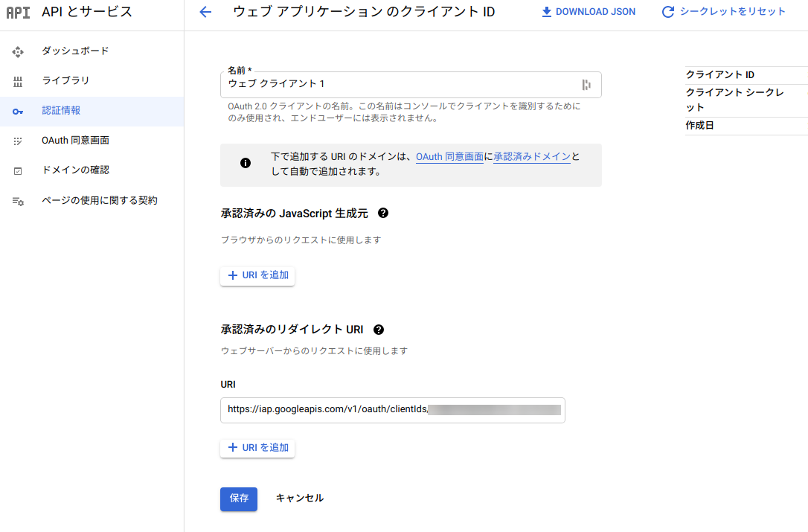Click the back arrow to leave client details
The image size is (808, 532).
[205, 12]
